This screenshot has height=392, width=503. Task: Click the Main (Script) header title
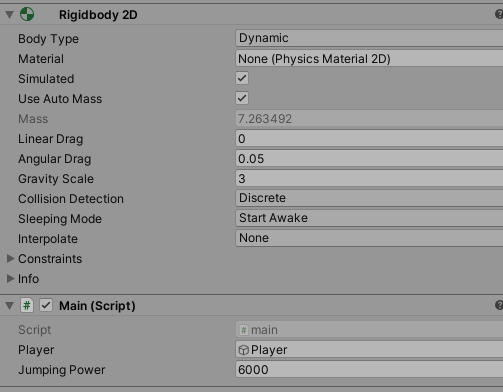point(97,306)
